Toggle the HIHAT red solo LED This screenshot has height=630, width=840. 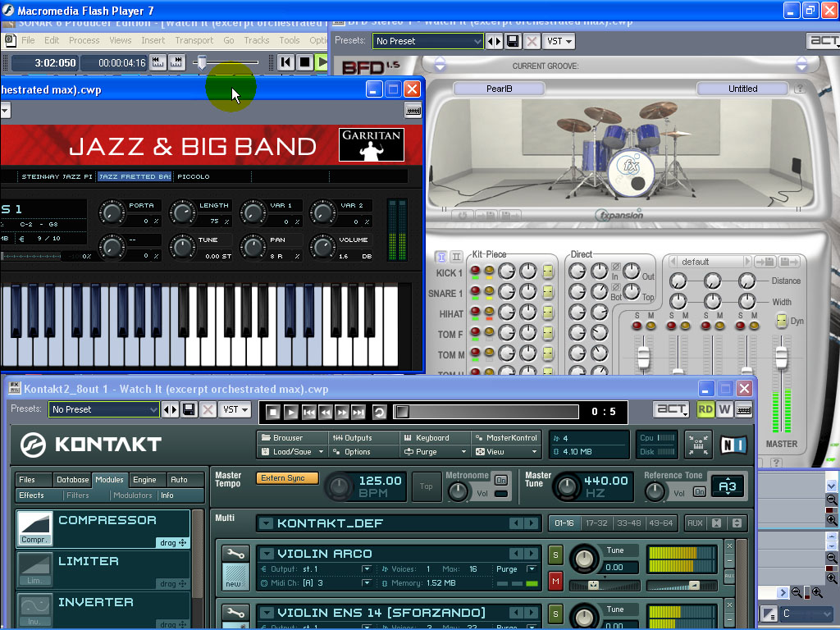click(x=475, y=311)
